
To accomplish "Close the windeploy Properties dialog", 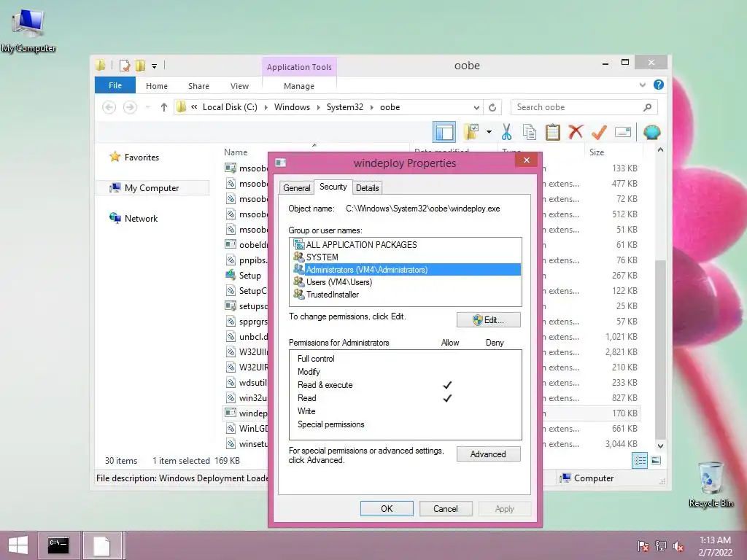I will pyautogui.click(x=527, y=160).
